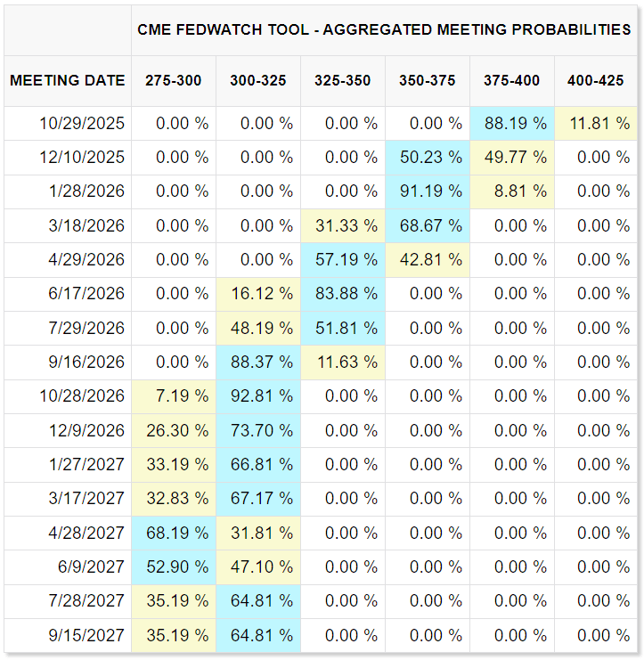The image size is (644, 660).
Task: Click the MEETING DATE column header
Action: [x=68, y=80]
